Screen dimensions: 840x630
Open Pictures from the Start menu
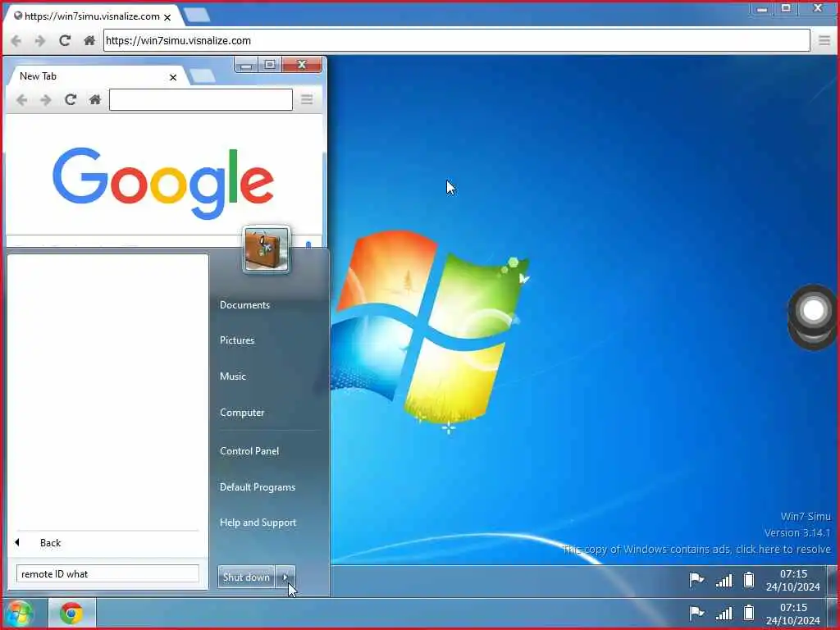tap(237, 340)
